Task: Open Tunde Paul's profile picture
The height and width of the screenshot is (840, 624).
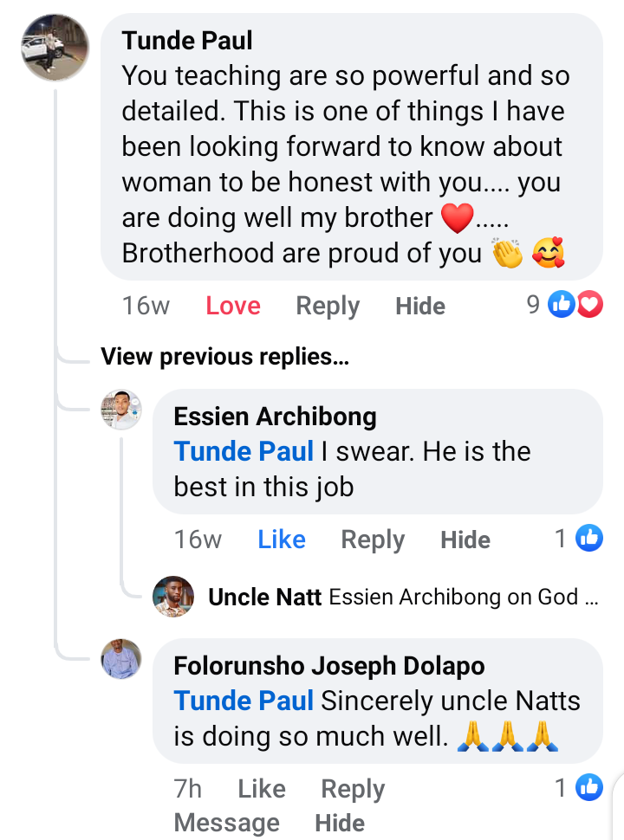Action: (x=55, y=48)
